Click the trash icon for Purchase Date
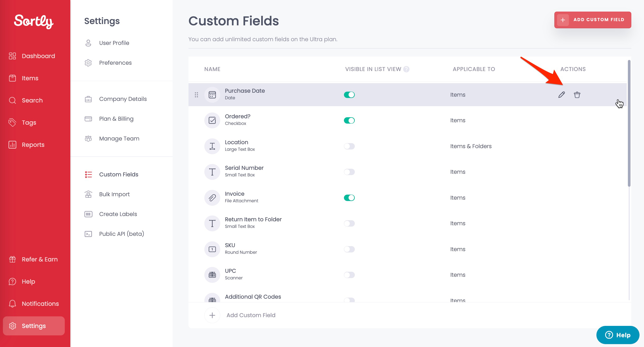 click(577, 95)
